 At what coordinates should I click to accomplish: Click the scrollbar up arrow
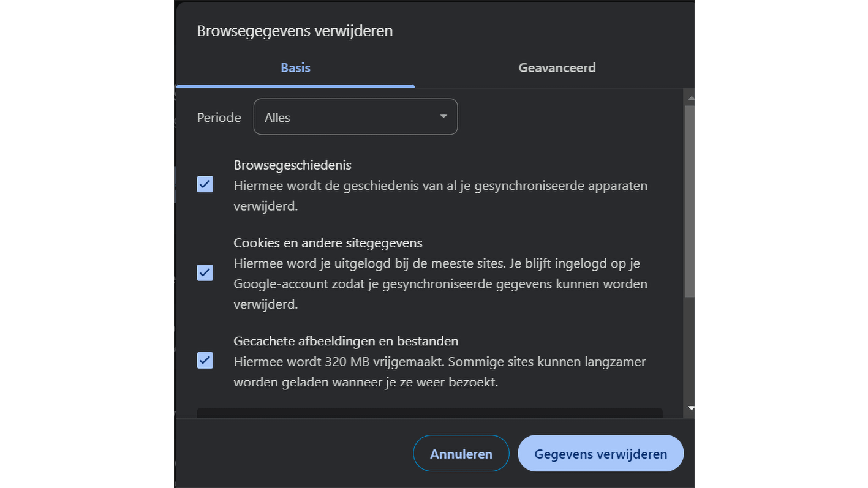[690, 98]
